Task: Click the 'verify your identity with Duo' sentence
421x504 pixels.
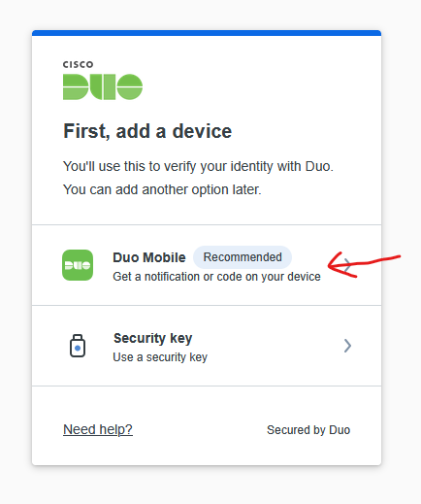Action: pos(198,166)
